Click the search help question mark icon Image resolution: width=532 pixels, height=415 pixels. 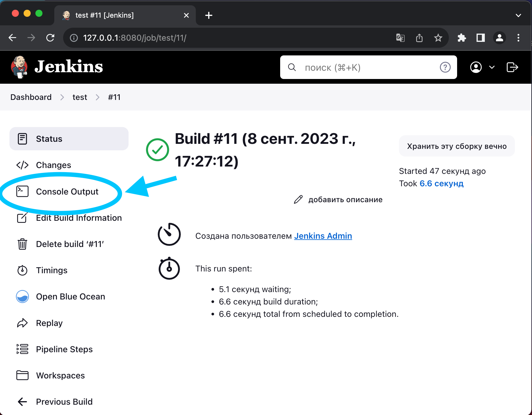[x=445, y=67]
